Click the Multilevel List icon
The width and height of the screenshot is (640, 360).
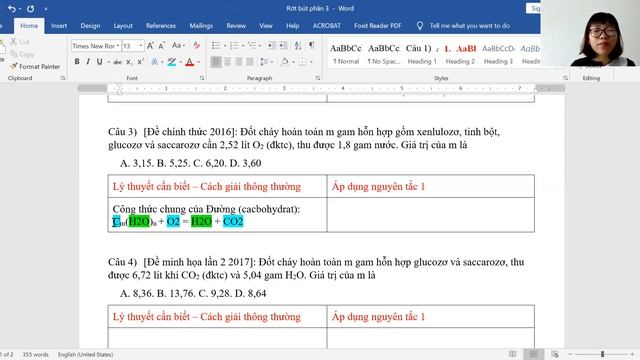coord(252,45)
